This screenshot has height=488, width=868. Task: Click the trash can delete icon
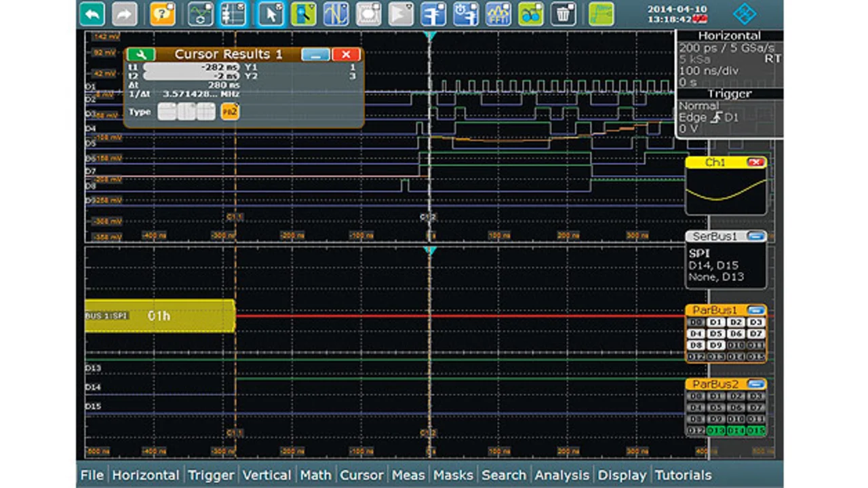coord(564,14)
